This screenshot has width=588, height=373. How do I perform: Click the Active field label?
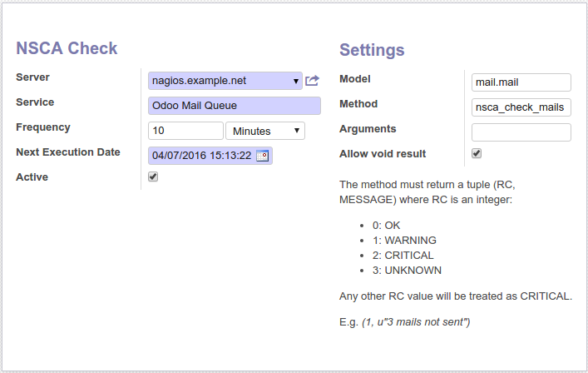(x=32, y=177)
